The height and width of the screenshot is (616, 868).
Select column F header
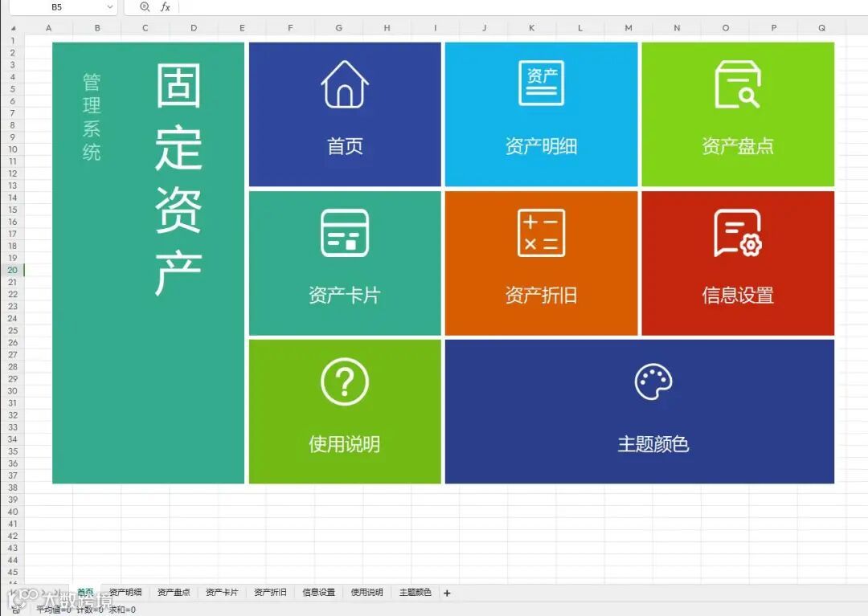290,27
